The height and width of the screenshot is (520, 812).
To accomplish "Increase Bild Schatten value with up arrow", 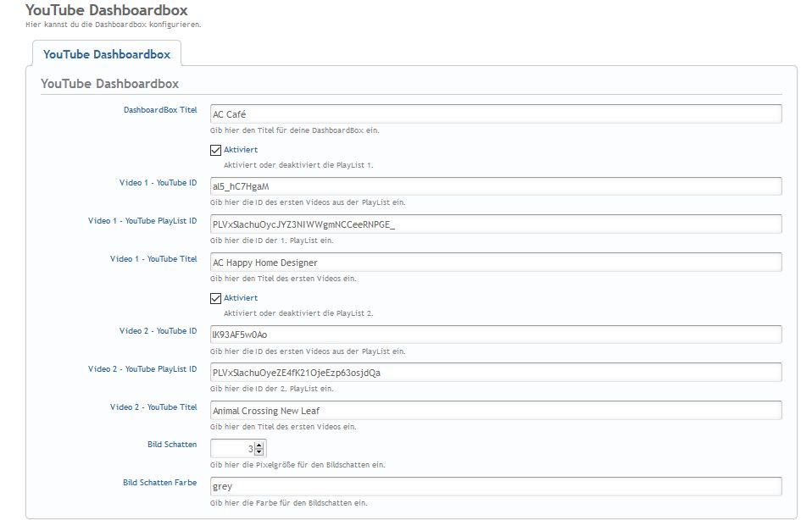I will pyautogui.click(x=259, y=445).
